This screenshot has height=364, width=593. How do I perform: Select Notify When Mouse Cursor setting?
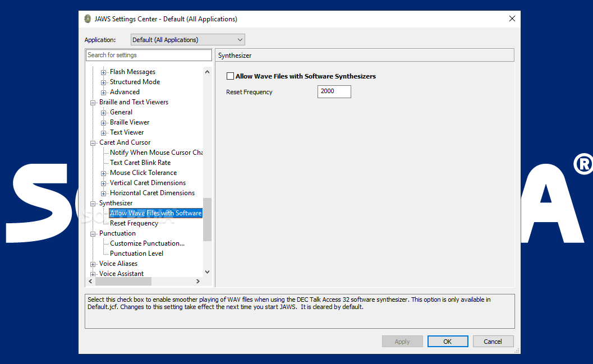(x=156, y=153)
